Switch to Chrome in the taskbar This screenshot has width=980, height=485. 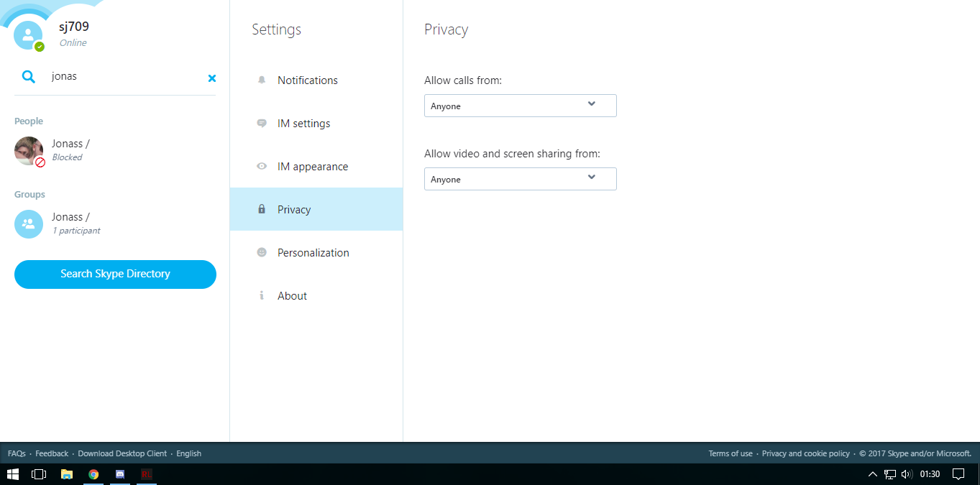(x=93, y=474)
